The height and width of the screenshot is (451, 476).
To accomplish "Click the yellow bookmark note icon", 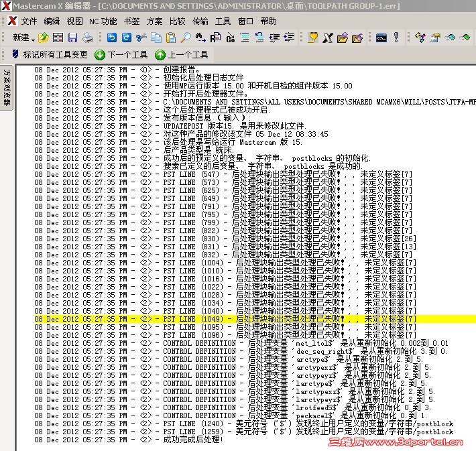I will [313, 38].
